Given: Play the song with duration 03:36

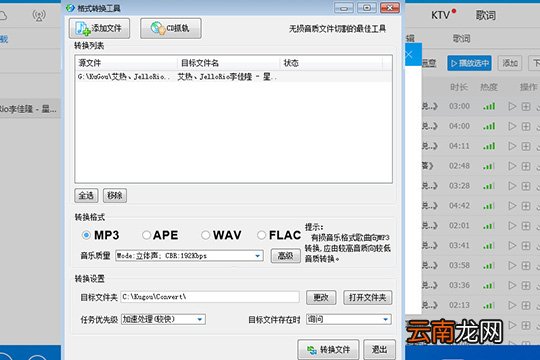Looking at the screenshot, I should [512, 286].
